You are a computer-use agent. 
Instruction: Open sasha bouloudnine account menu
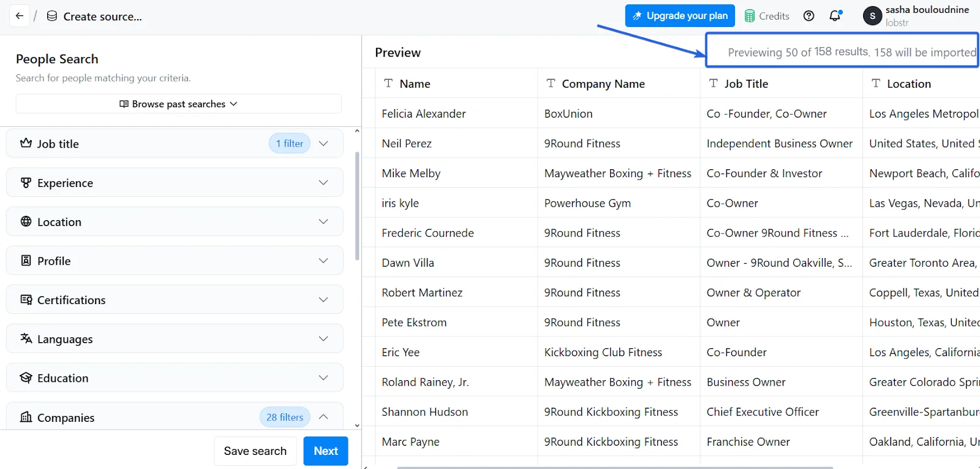pos(916,16)
